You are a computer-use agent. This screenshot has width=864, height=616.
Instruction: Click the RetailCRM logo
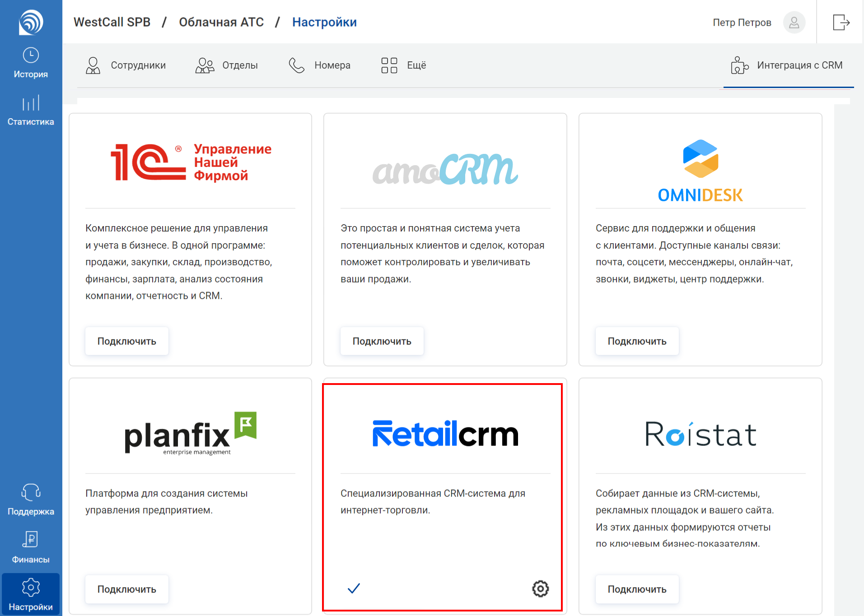(445, 434)
